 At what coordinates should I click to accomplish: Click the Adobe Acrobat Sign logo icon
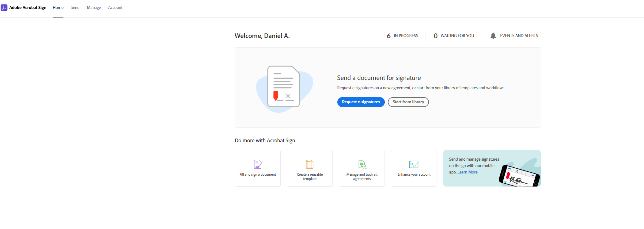coord(4,8)
